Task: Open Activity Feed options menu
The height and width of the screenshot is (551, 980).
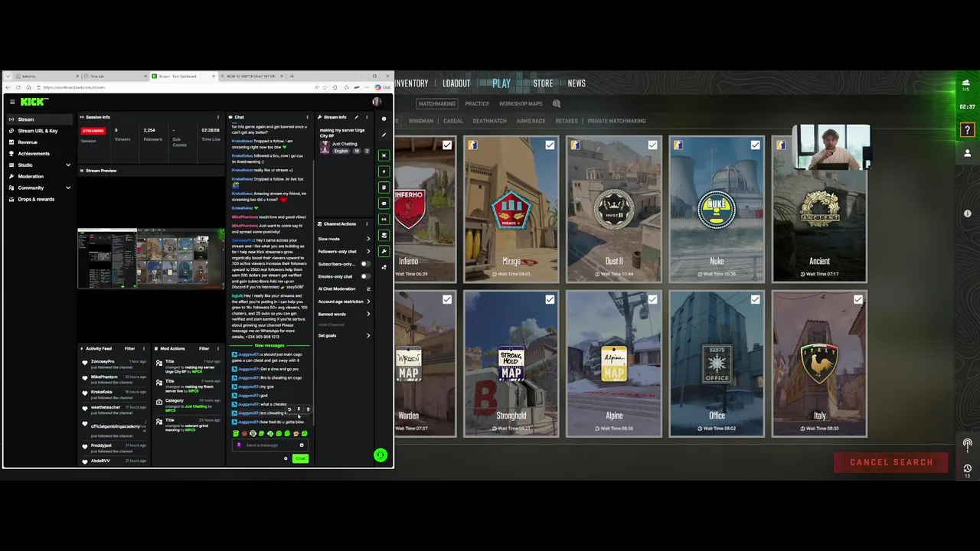Action: [x=143, y=349]
